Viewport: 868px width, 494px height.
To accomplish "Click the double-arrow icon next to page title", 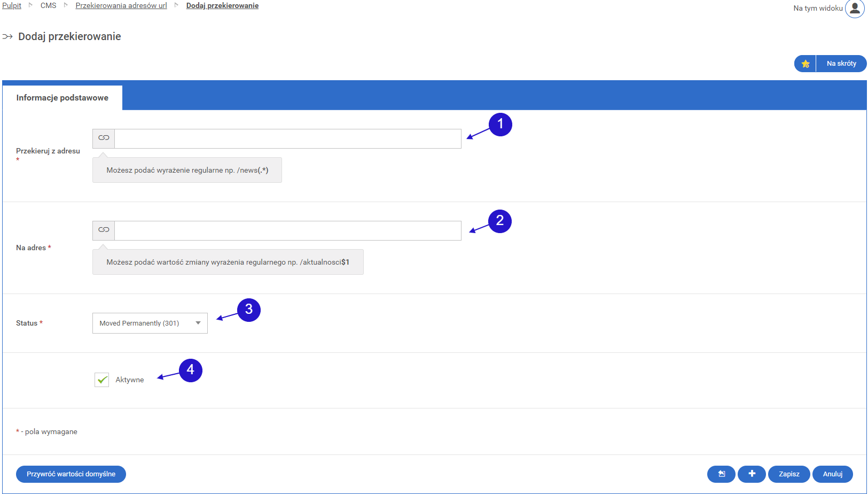I will click(x=7, y=37).
